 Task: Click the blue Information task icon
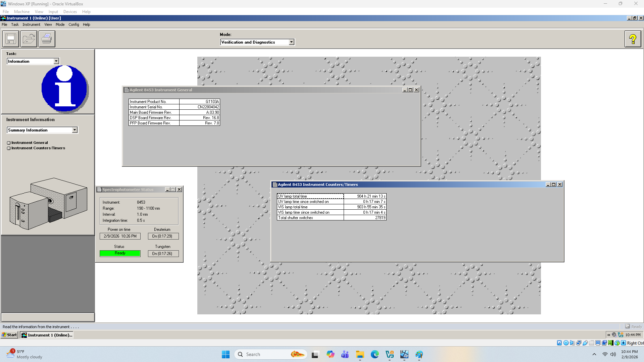click(x=64, y=89)
